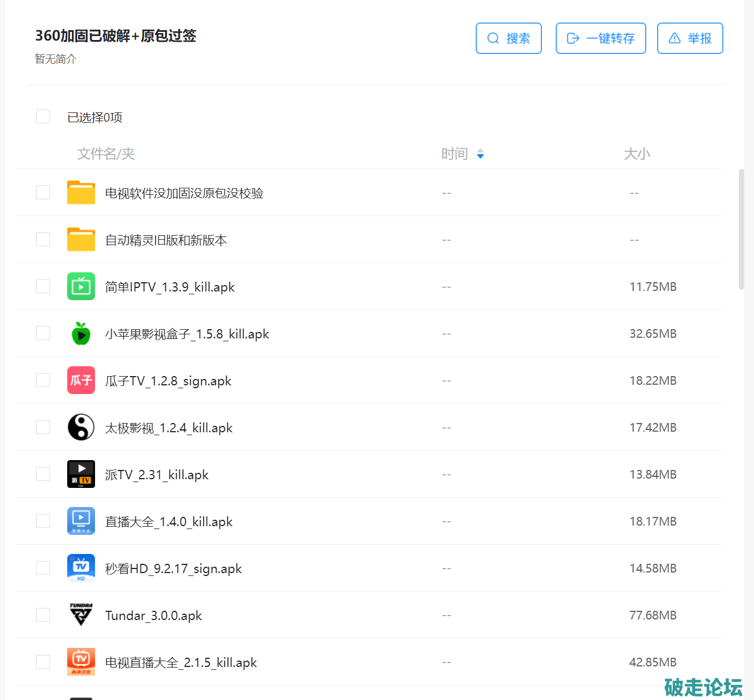The image size is (754, 700).
Task: Select the checkbox for Tundar_3.0.0.apk
Action: (x=43, y=615)
